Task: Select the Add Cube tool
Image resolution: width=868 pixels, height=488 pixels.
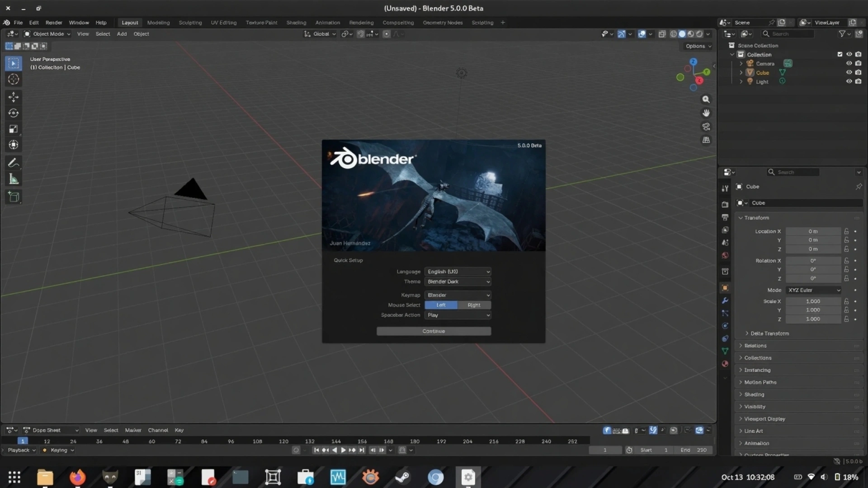Action: click(x=14, y=197)
